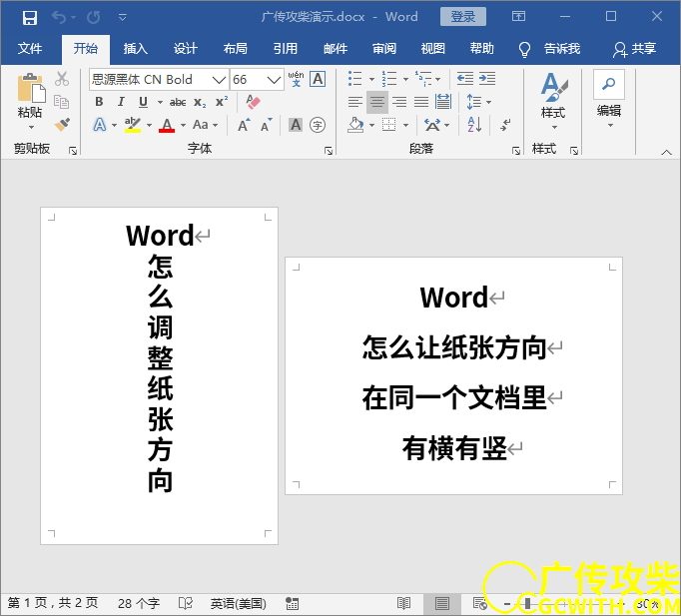Viewport: 681px width, 616px height.
Task: Toggle underline formatting
Action: tap(144, 102)
